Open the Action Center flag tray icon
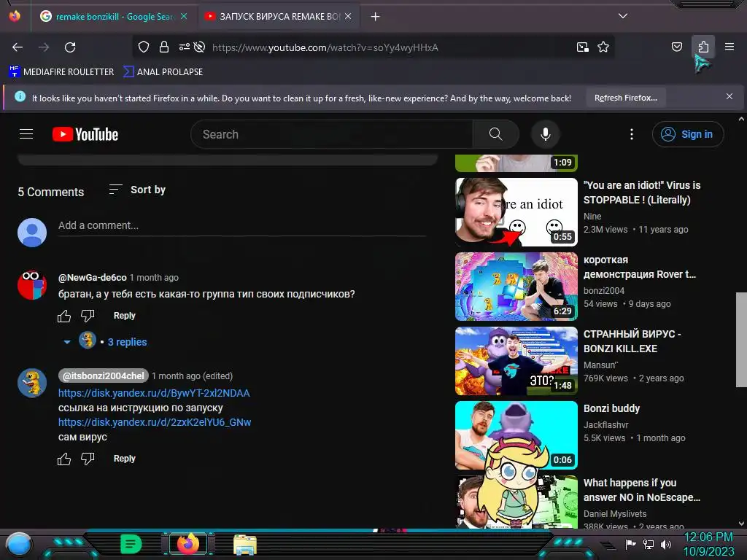This screenshot has width=747, height=560. (x=630, y=544)
